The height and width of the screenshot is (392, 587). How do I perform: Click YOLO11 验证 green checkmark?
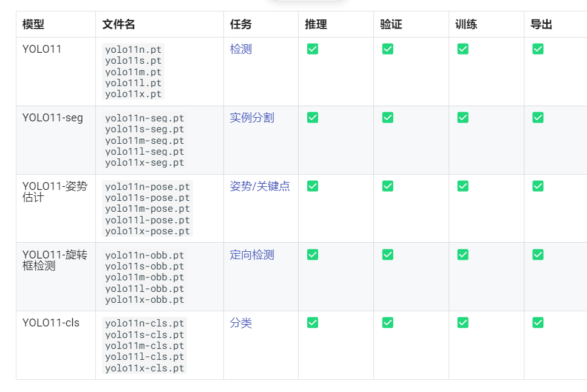388,49
